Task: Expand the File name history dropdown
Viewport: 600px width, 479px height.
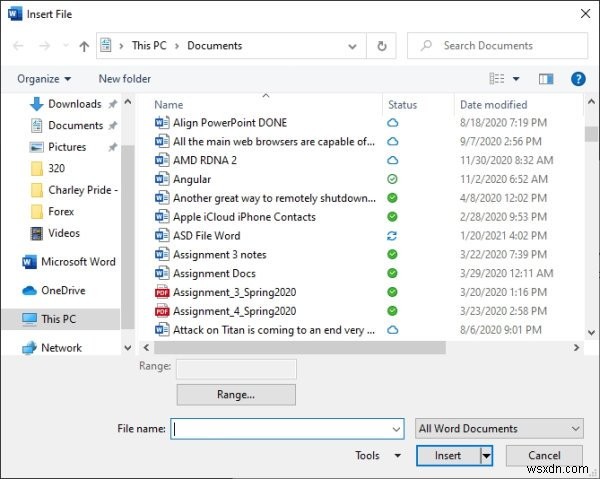Action: tap(396, 429)
